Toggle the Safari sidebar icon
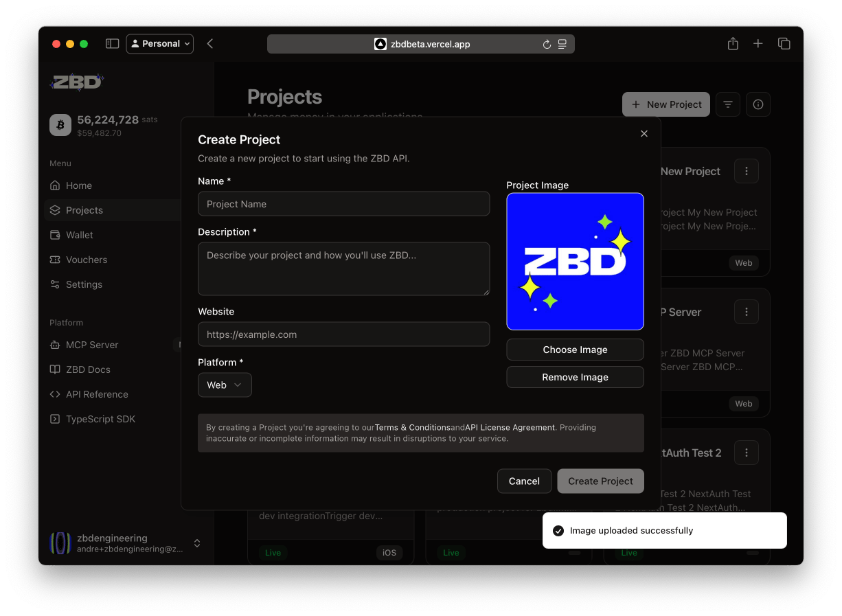Screen dimensions: 842x616 click(112, 43)
